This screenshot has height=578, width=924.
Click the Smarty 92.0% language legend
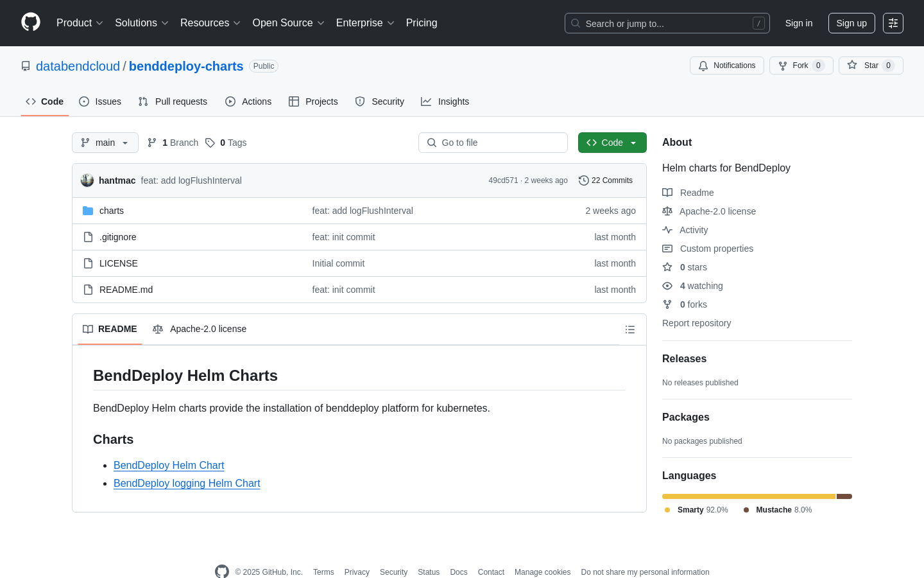(696, 510)
